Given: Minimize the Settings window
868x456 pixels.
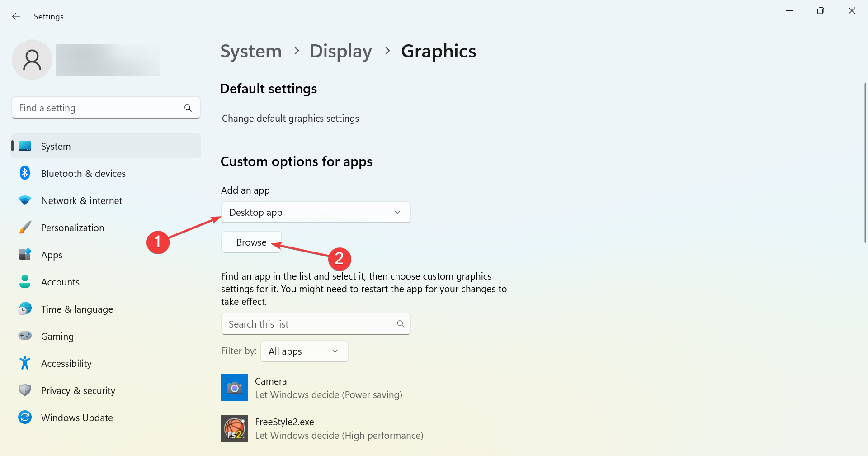Looking at the screenshot, I should point(790,11).
